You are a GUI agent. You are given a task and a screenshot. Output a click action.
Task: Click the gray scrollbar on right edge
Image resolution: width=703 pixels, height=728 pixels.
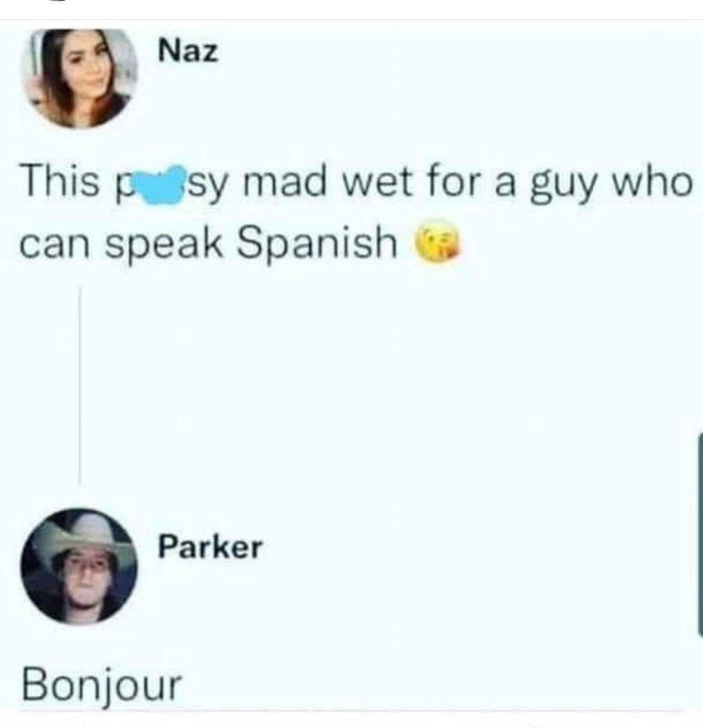point(699,533)
